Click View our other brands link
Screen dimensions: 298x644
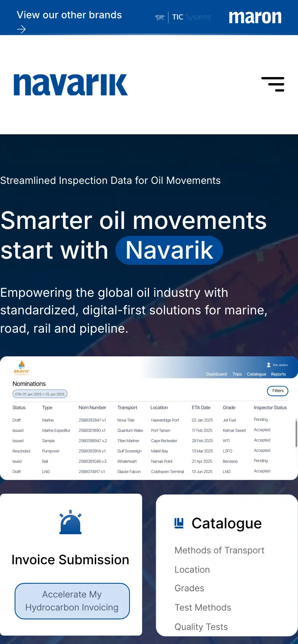(x=69, y=15)
